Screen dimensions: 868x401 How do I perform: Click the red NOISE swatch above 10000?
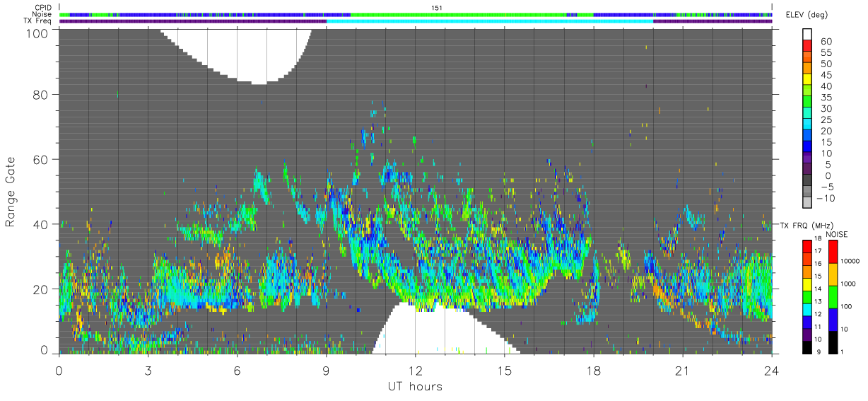tap(832, 251)
